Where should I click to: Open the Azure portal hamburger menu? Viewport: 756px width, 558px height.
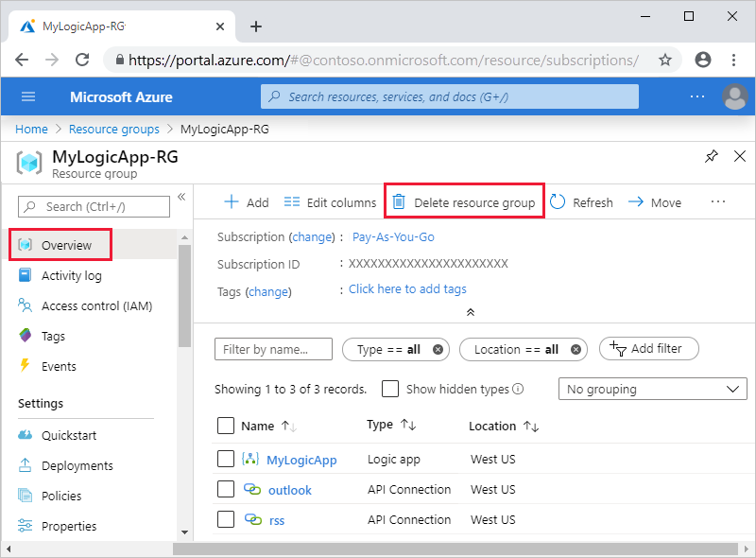[27, 96]
